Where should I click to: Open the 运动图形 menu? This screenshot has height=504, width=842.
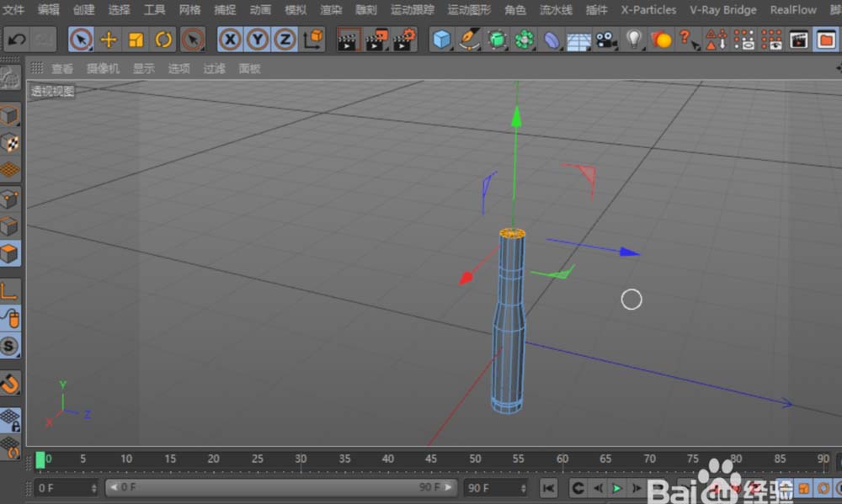[x=469, y=10]
